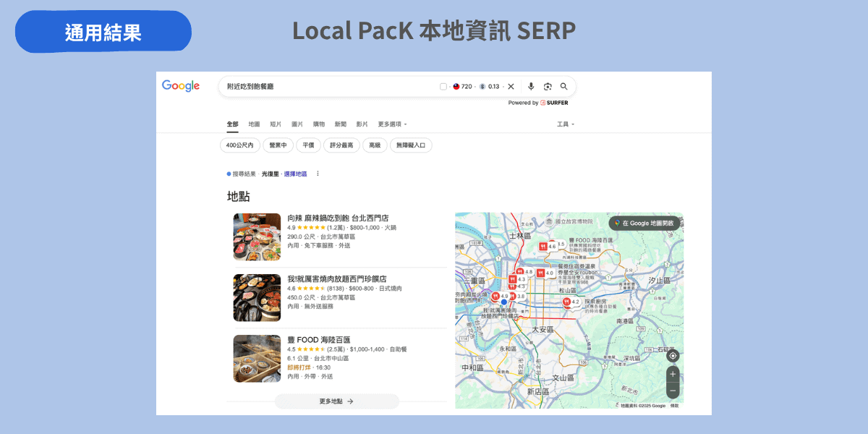The height and width of the screenshot is (434, 868).
Task: Open the 工具 dropdown
Action: [563, 124]
